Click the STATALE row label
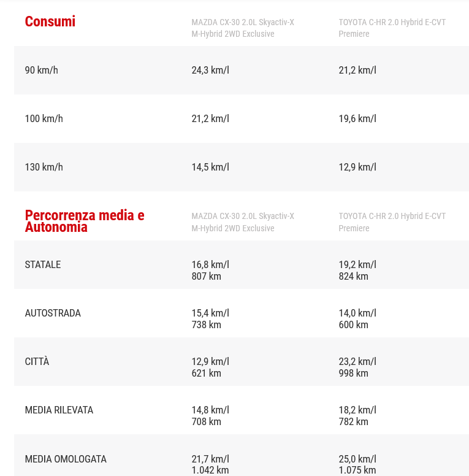469x476 pixels. 43,264
